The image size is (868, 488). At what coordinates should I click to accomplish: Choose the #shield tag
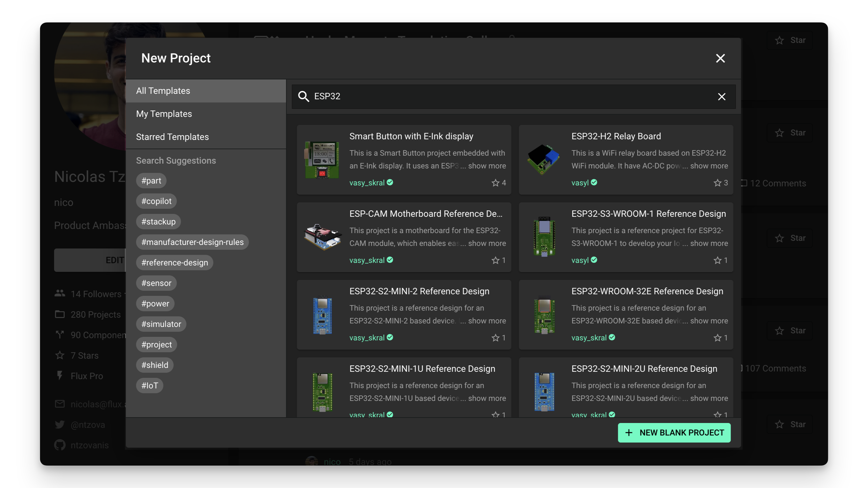click(155, 365)
